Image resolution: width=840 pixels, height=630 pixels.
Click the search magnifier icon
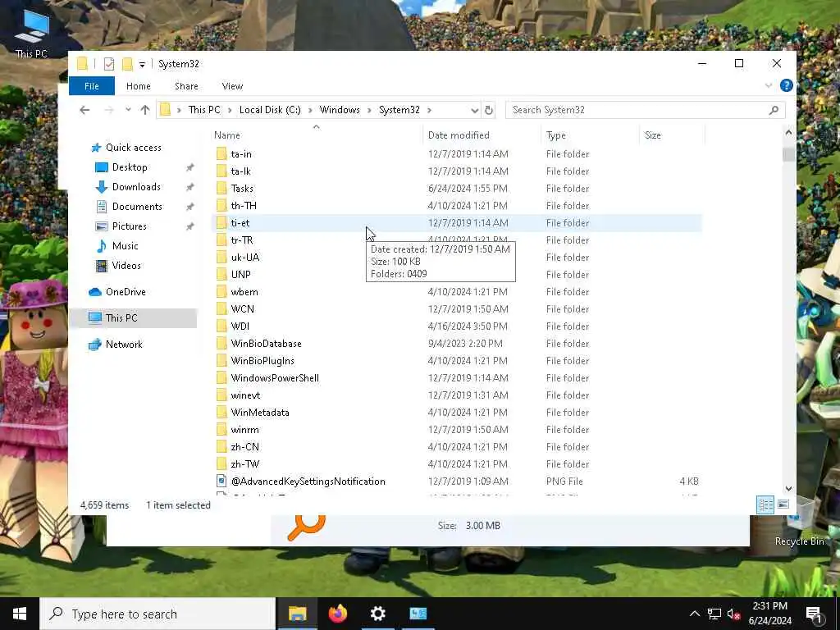click(x=774, y=110)
